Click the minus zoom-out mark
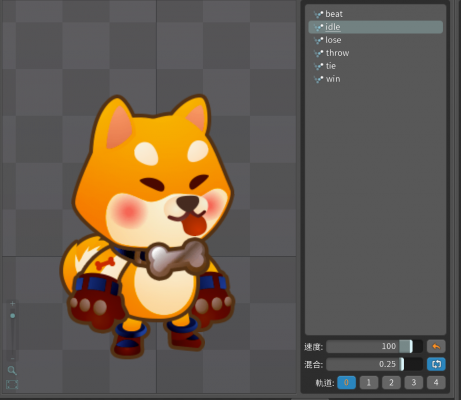 click(12, 359)
